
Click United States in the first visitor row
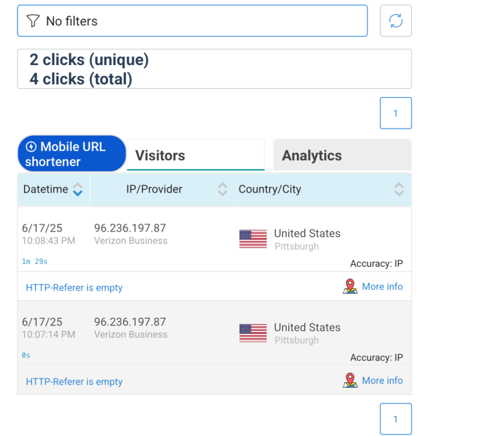[307, 233]
